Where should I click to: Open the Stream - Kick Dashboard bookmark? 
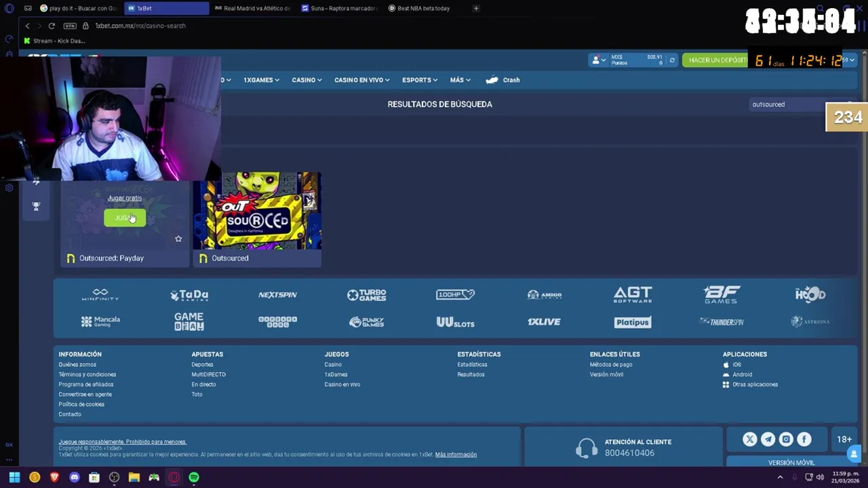pos(54,41)
